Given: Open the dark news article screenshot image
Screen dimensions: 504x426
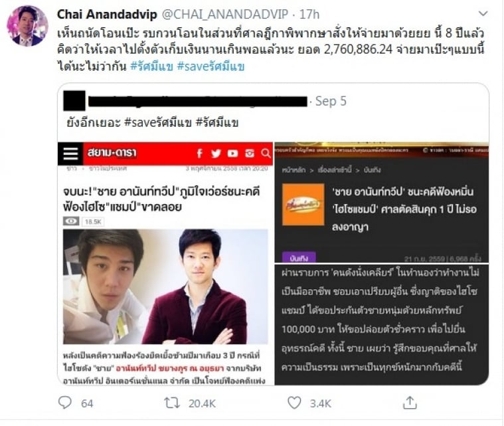Looking at the screenshot, I should (x=382, y=263).
